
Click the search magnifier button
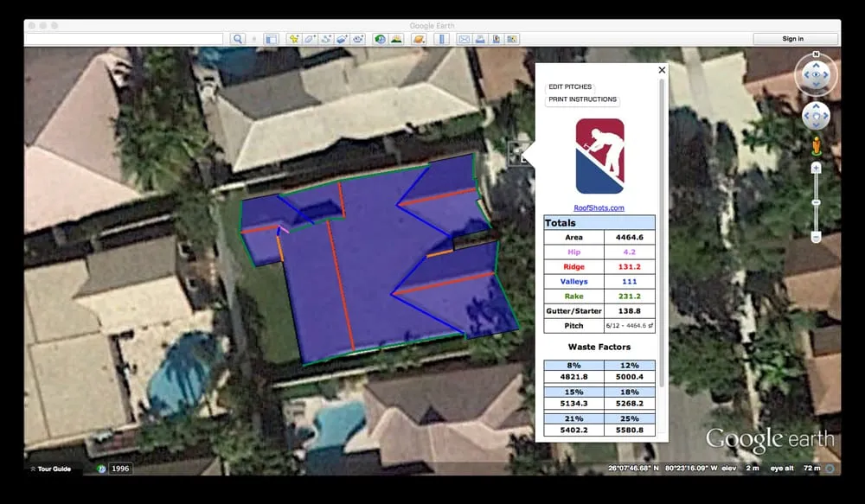coord(238,39)
